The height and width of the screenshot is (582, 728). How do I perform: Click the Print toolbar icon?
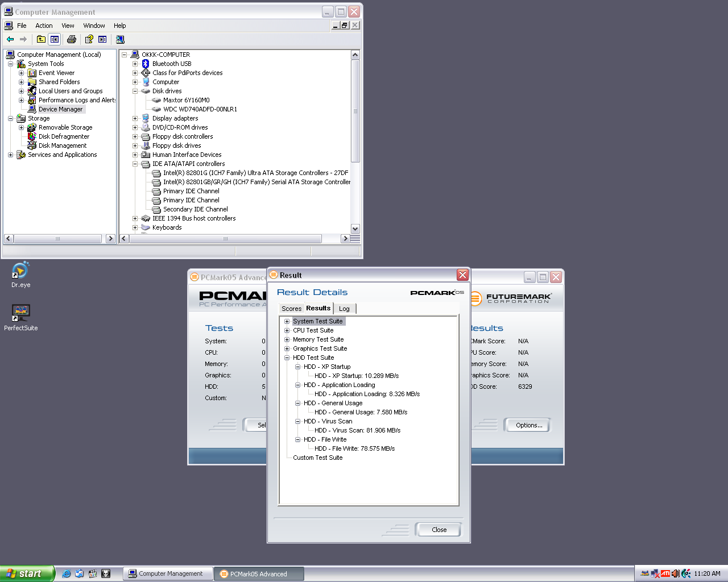click(72, 39)
